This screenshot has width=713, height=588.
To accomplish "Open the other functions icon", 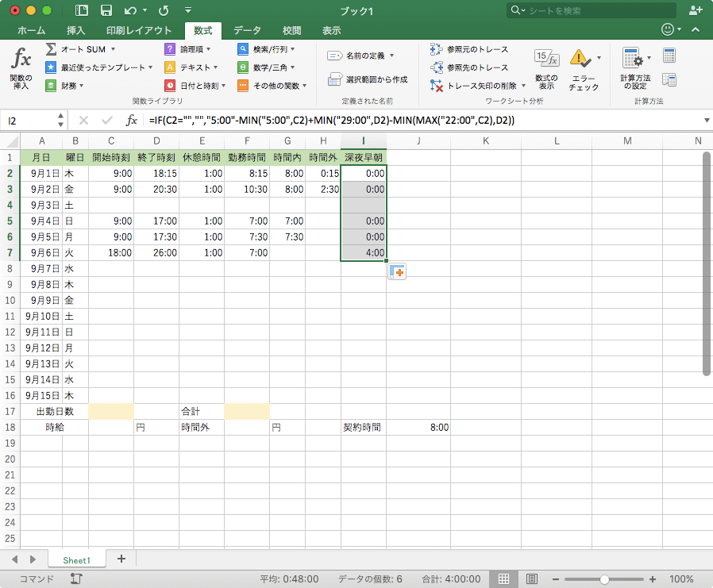I will [243, 86].
